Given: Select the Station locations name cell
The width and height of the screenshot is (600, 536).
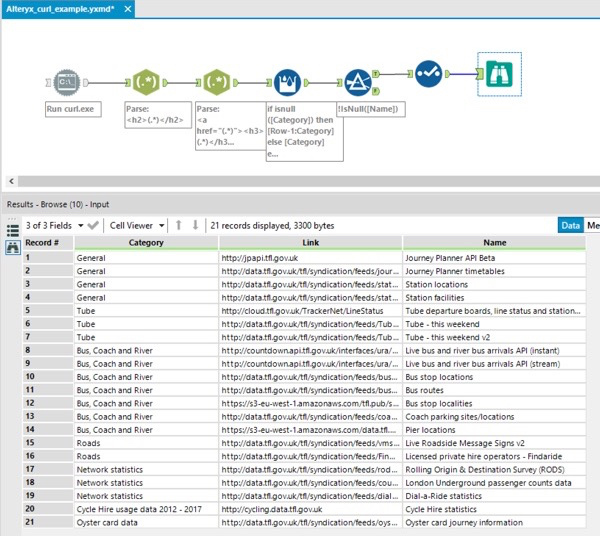Looking at the screenshot, I should coord(494,284).
